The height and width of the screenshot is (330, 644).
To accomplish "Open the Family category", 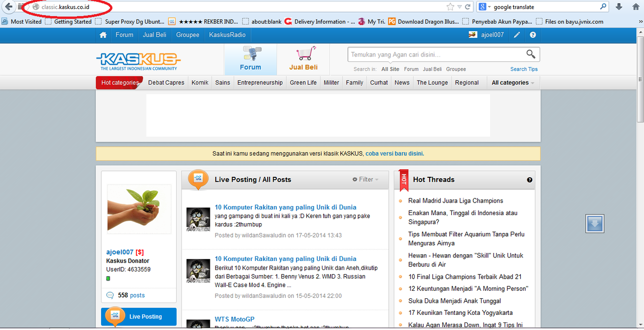I will [x=355, y=83].
